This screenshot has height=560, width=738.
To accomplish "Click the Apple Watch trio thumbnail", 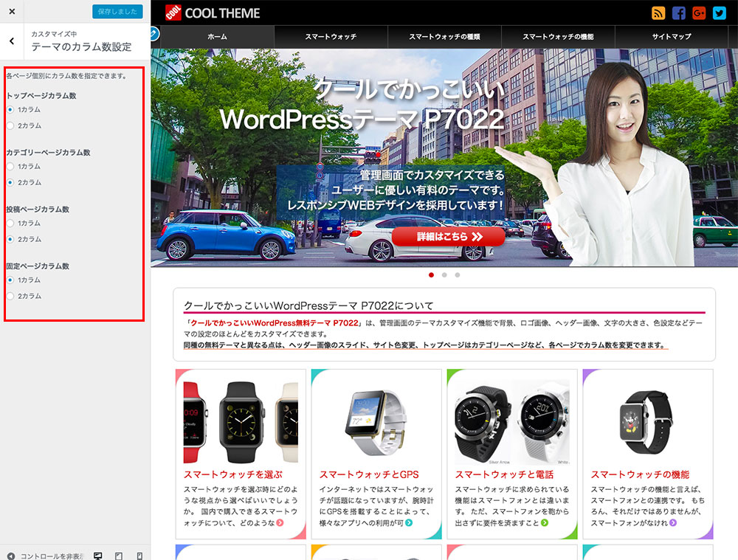I will coord(241,422).
